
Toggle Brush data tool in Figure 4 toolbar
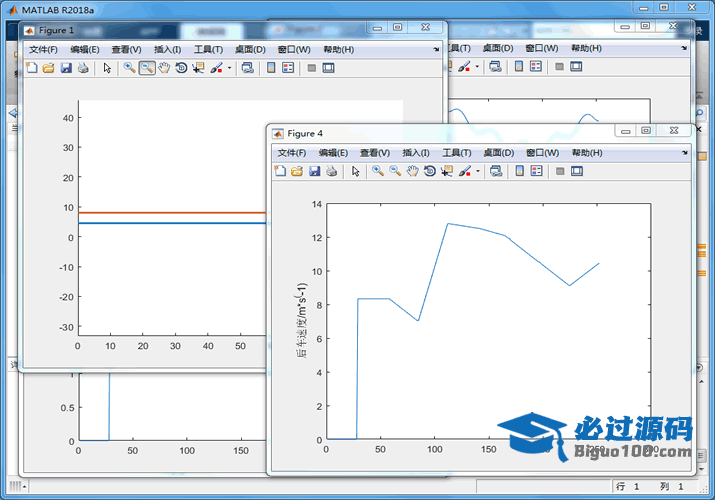pyautogui.click(x=465, y=171)
